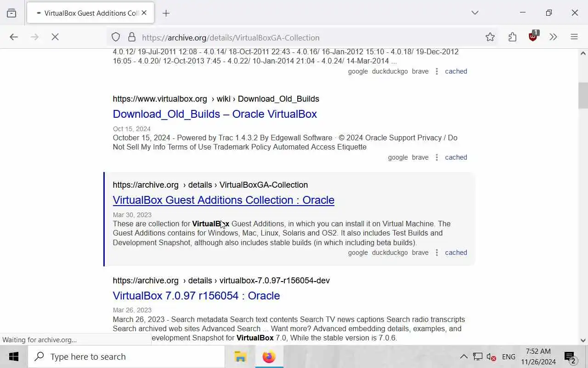Image resolution: width=588 pixels, height=368 pixels.
Task: Open duckduckgo link under first result snippet
Action: point(390,71)
